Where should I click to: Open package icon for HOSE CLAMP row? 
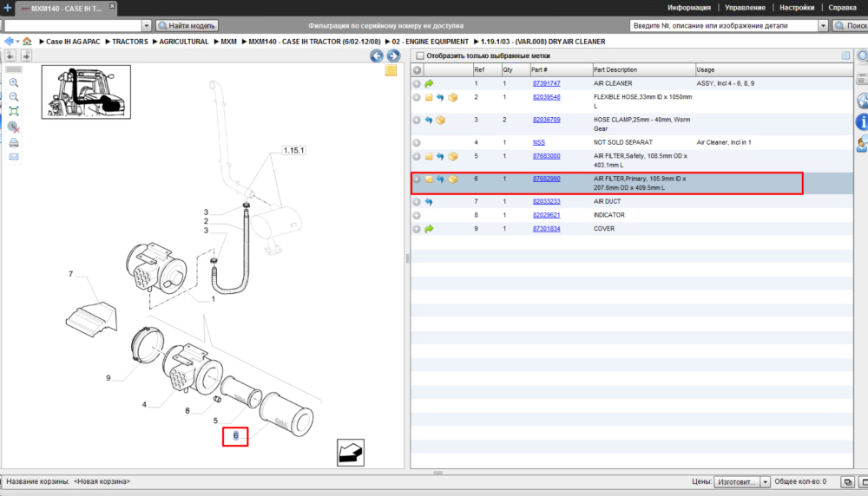[x=441, y=120]
